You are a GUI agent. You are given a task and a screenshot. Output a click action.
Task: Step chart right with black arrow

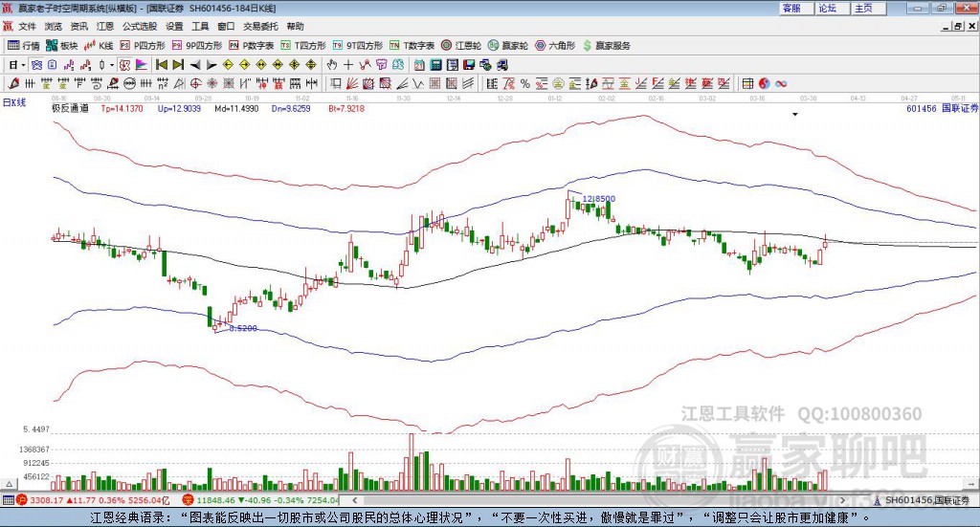coord(212,65)
